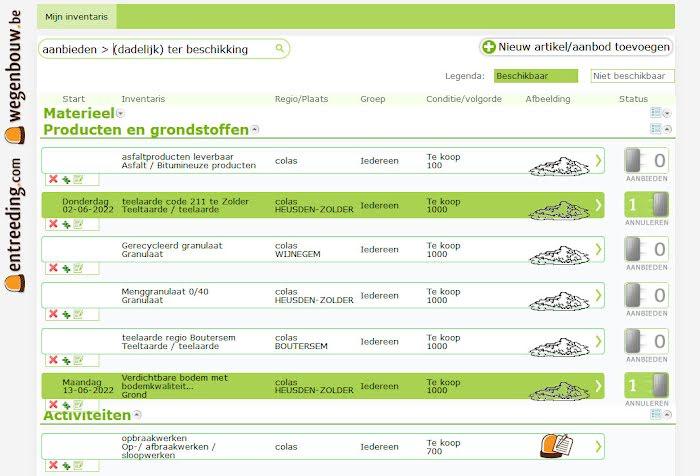Delete the asfaltproducten leverbaar item with red X

tap(53, 179)
